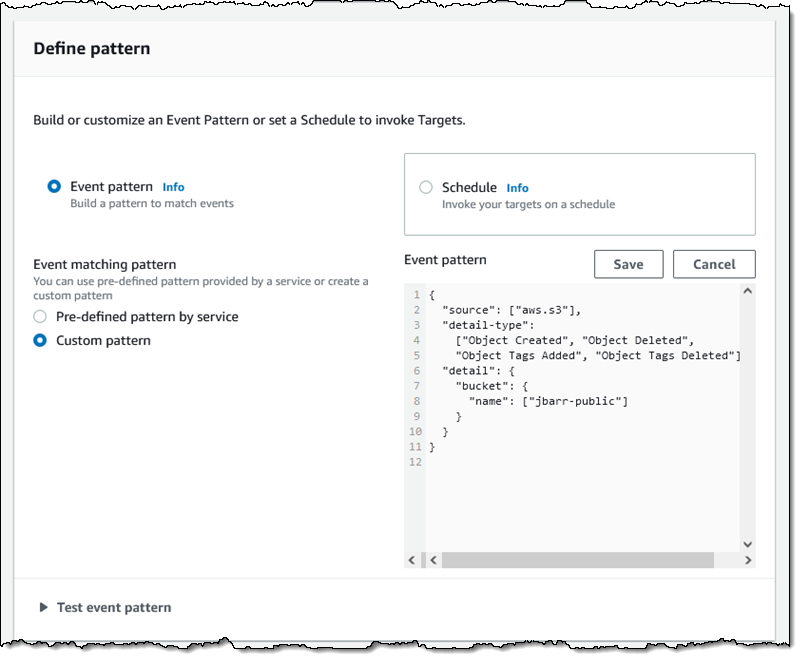Click line number 12 in editor gutter
This screenshot has width=801, height=659.
[x=415, y=462]
